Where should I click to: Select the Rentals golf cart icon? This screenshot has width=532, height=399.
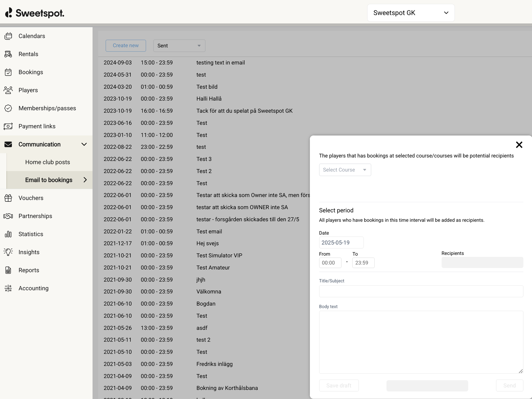(x=8, y=54)
